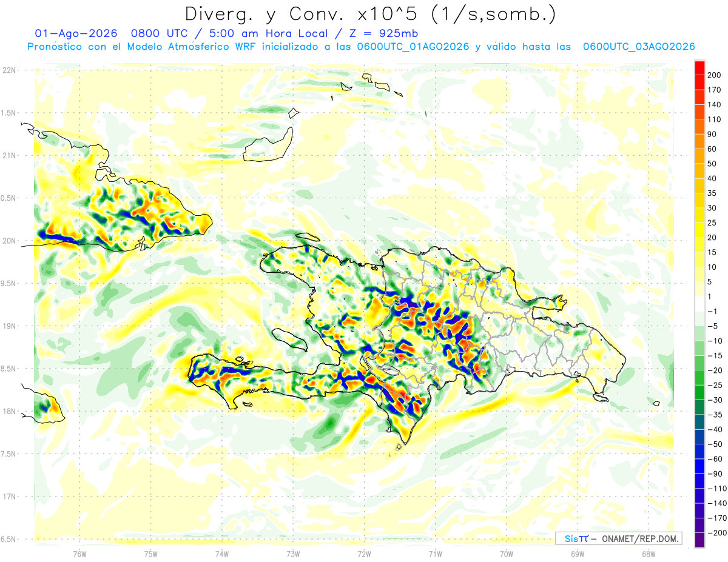Click the purple bottom segment of the colorbar
The height and width of the screenshot is (562, 728).
pyautogui.click(x=699, y=540)
